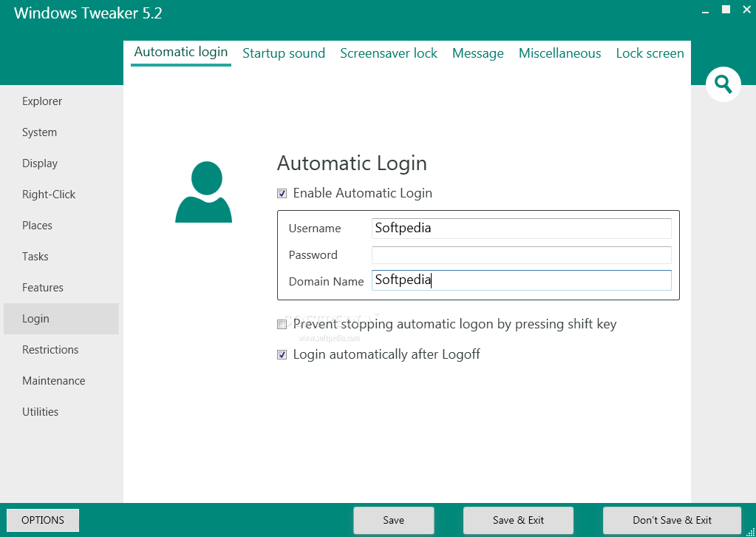Click the Domain Name label
Screen dimensions: 756x537
(x=327, y=282)
